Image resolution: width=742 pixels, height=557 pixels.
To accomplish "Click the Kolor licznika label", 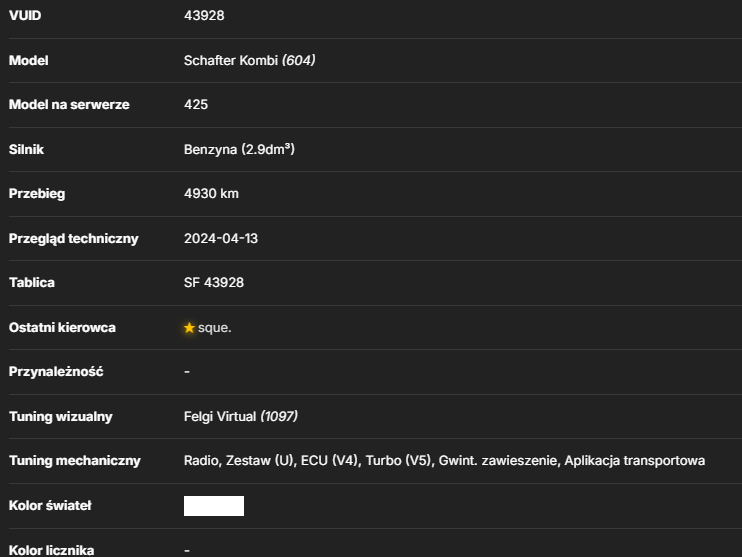I will pos(52,550).
